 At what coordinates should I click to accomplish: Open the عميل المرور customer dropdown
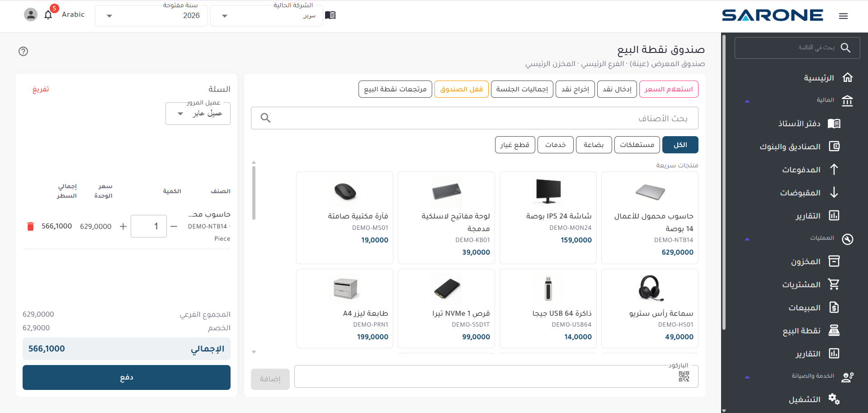198,114
